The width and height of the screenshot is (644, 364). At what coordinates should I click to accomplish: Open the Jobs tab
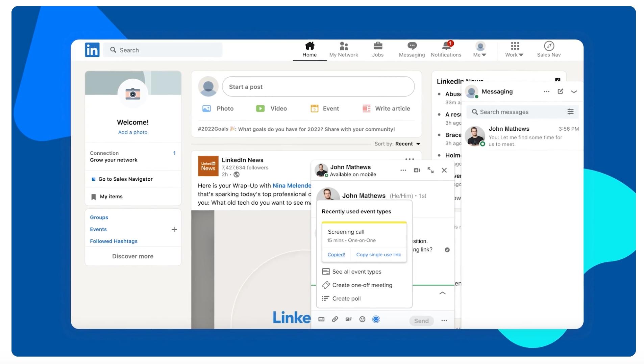tap(378, 49)
